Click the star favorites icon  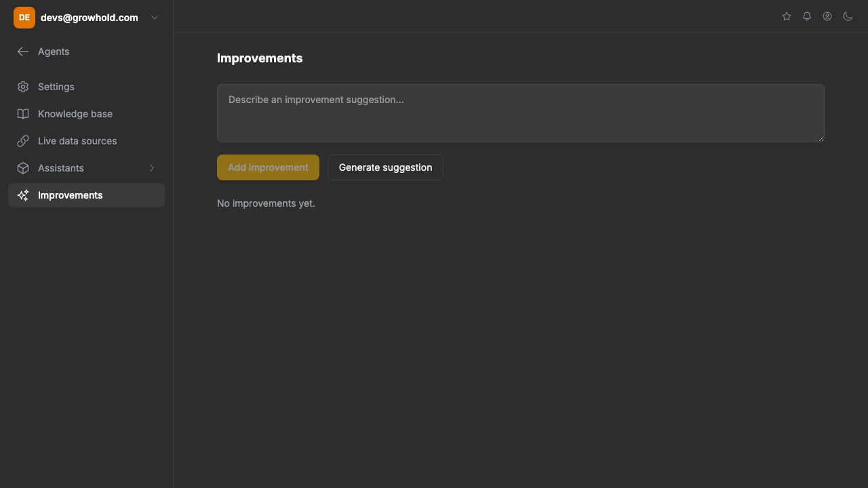pos(787,16)
